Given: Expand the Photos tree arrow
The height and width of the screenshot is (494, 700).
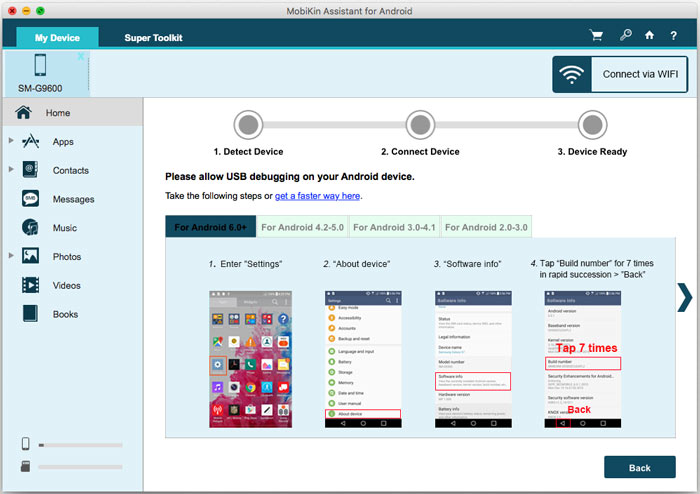Looking at the screenshot, I should click(11, 256).
